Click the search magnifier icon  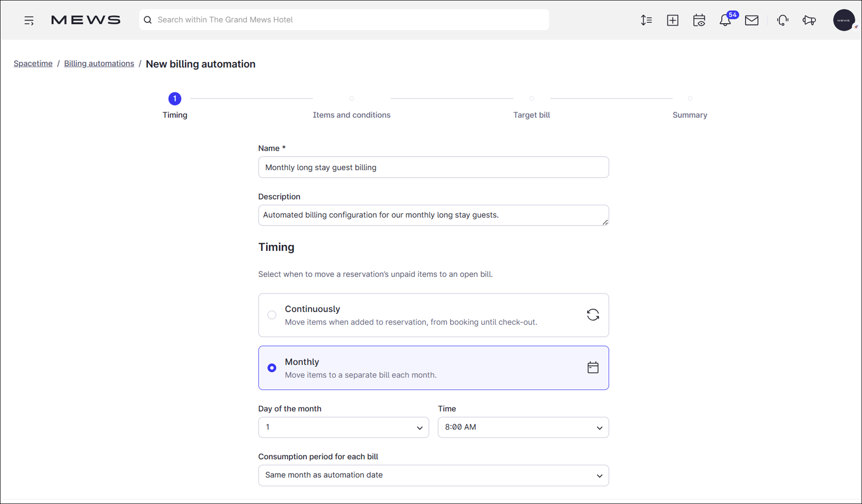pos(148,20)
